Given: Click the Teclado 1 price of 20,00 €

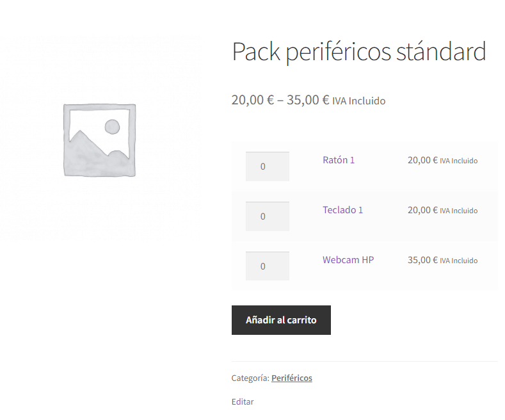Looking at the screenshot, I should (x=422, y=210).
